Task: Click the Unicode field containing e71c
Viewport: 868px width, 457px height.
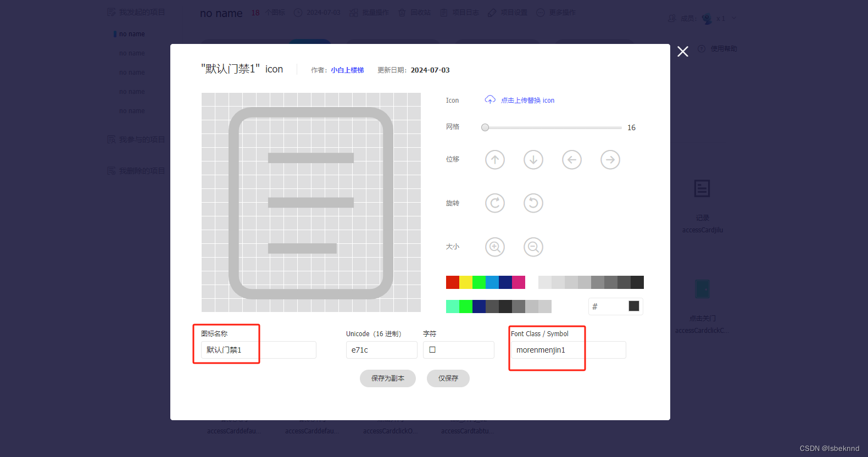Action: point(382,350)
